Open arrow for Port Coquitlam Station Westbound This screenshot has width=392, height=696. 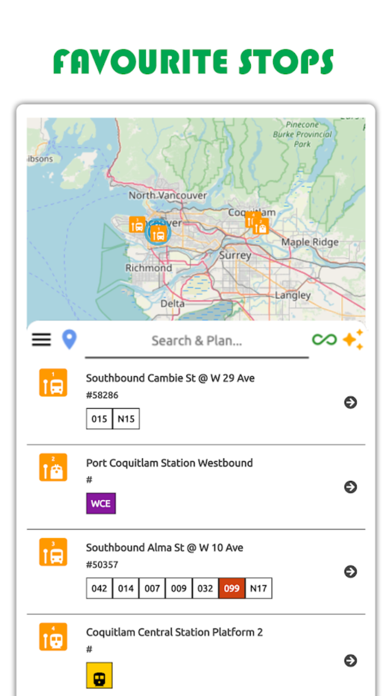pyautogui.click(x=351, y=487)
